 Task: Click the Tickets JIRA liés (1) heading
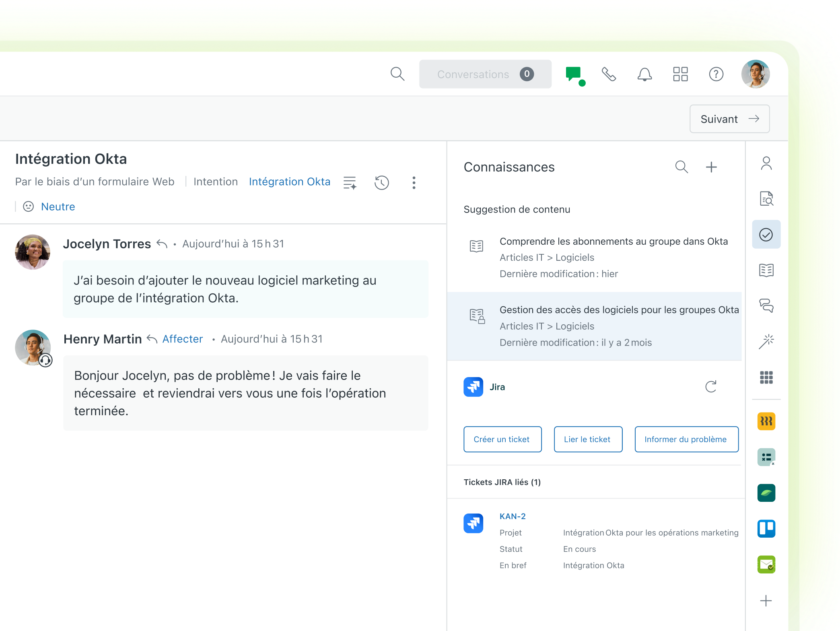click(x=502, y=482)
